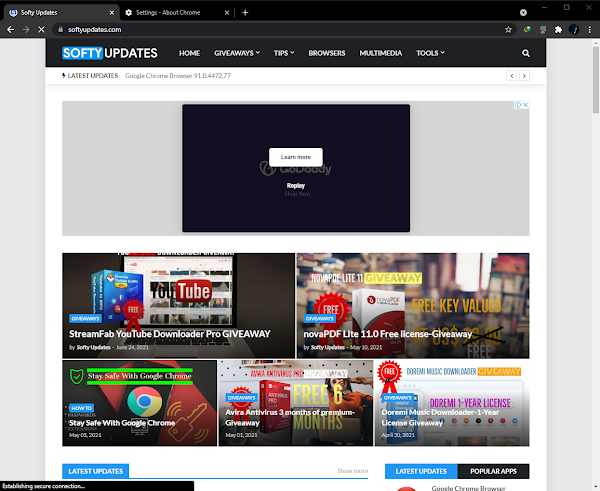The width and height of the screenshot is (600, 491).
Task: Open the Doremi Music Downloader giveaway article
Action: (x=440, y=418)
